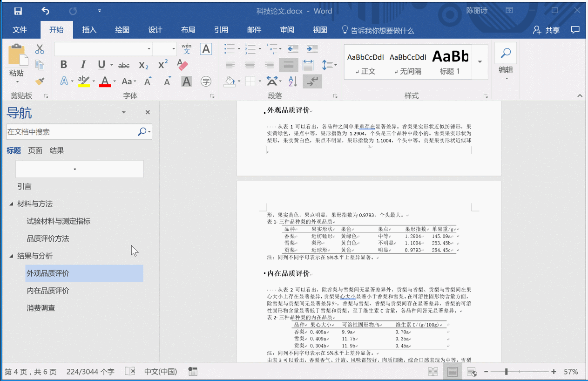Click the Save icon in title bar
This screenshot has height=381, width=588.
18,11
